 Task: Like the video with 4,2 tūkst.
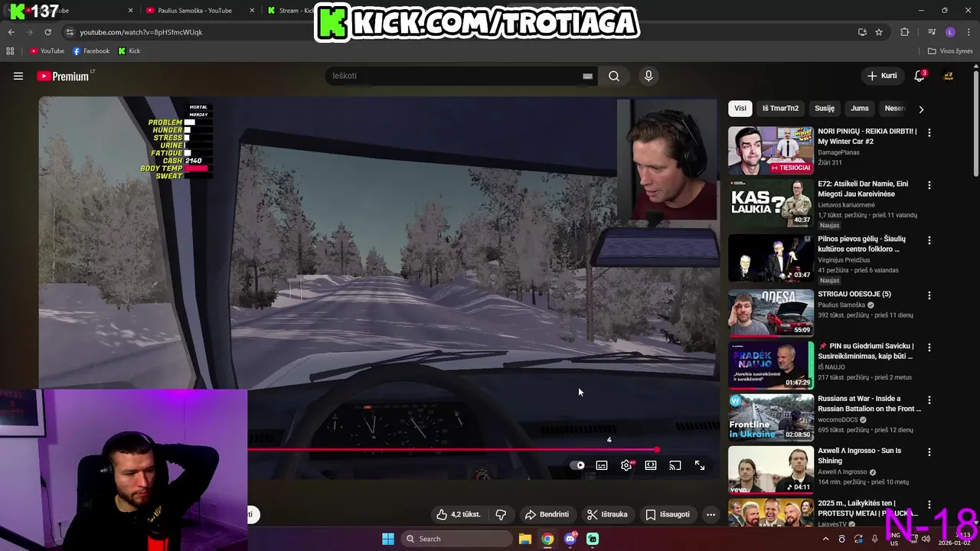(x=459, y=514)
